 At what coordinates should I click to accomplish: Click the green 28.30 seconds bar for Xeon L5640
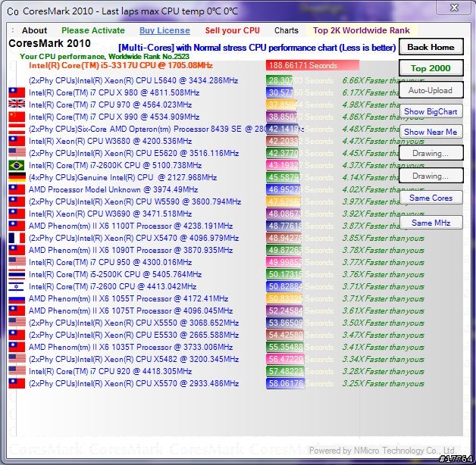point(279,80)
